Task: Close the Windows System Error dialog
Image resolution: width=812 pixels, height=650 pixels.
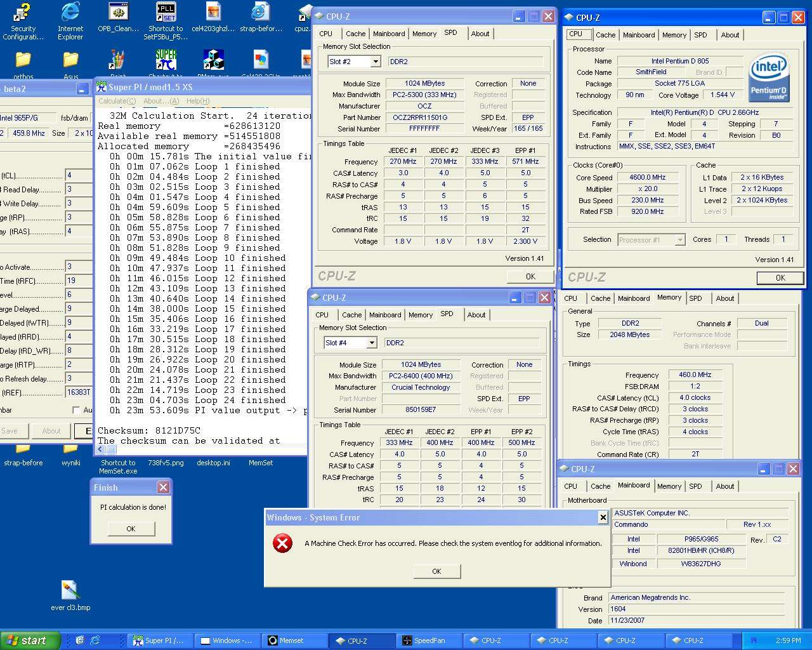Action: tap(603, 517)
